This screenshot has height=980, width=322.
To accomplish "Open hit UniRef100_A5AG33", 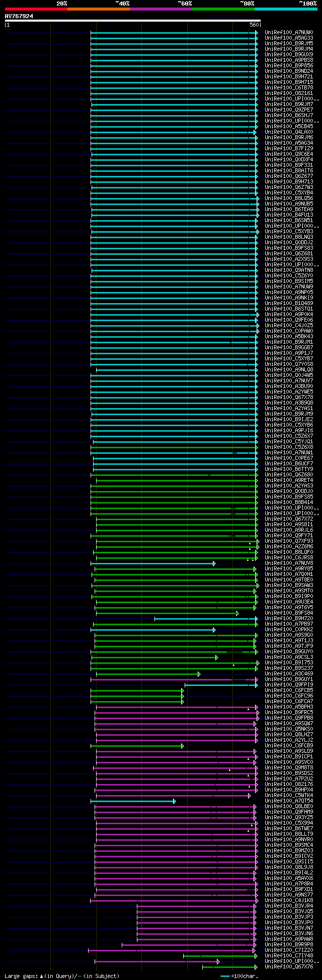I will click(x=289, y=38).
